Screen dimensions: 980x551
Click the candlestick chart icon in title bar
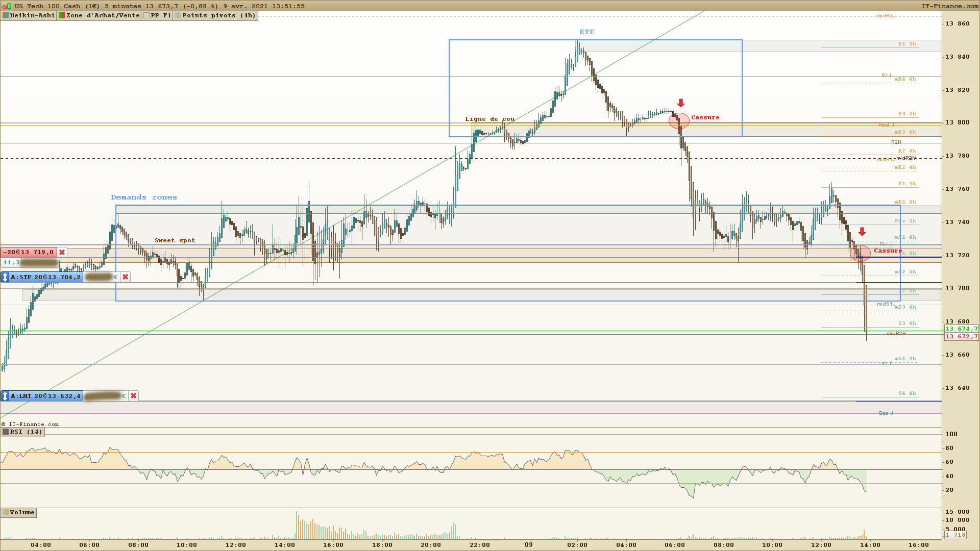(7, 6)
